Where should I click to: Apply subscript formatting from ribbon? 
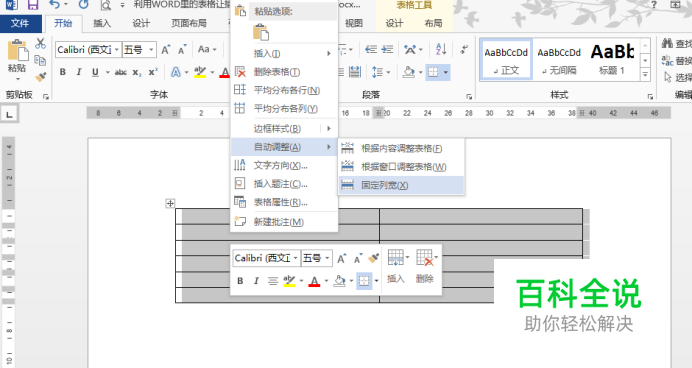click(137, 72)
